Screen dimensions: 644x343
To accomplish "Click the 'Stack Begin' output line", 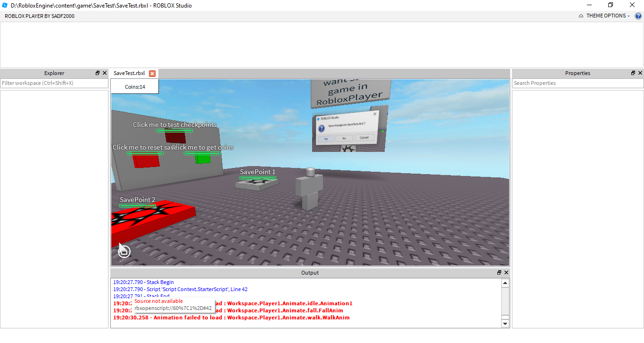I will click(143, 282).
